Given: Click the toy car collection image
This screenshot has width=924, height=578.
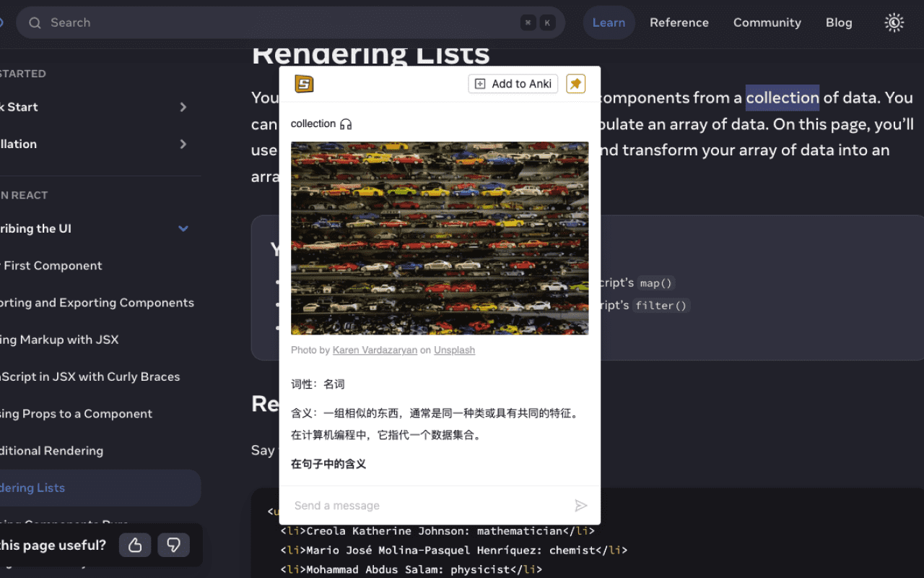Looking at the screenshot, I should 439,238.
